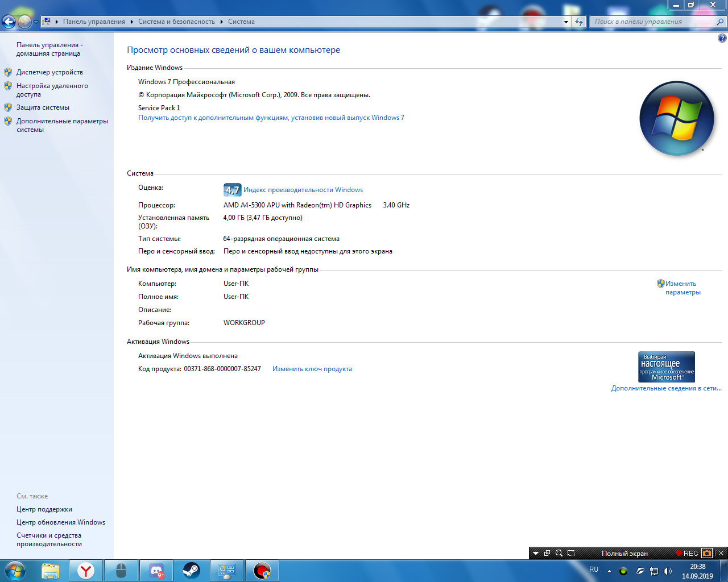The image size is (728, 582).
Task: Expand arrow after System and Security breadcrumb
Action: pyautogui.click(x=221, y=22)
